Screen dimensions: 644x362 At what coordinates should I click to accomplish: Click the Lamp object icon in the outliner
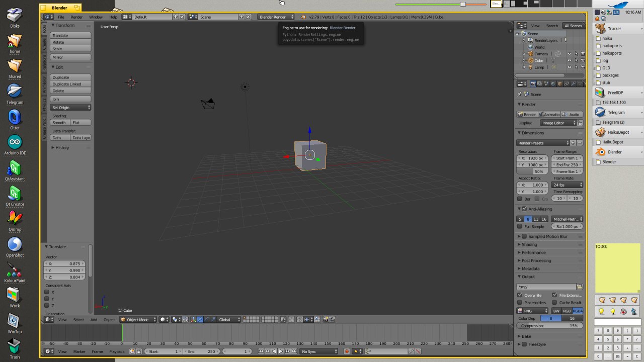[x=530, y=67]
